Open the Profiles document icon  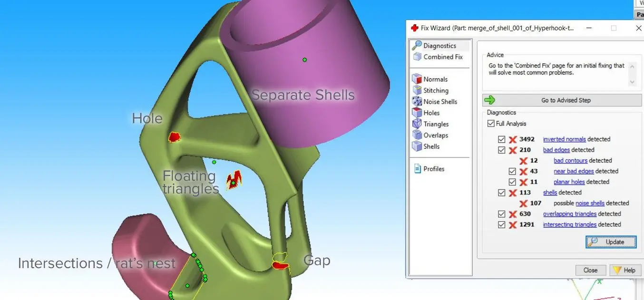[x=418, y=169]
